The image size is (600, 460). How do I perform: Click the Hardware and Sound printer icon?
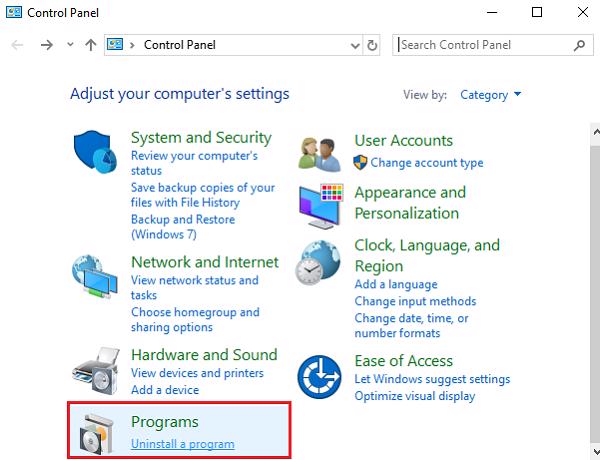pos(96,372)
